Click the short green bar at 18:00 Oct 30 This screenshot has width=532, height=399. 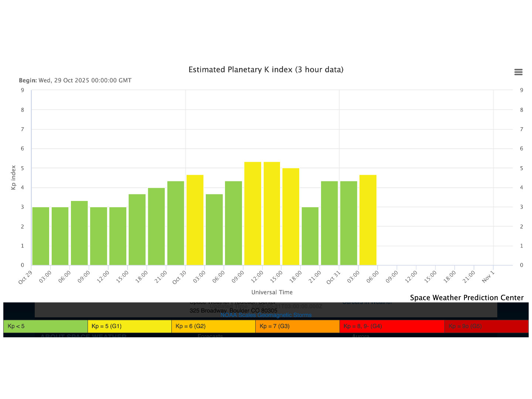click(310, 236)
